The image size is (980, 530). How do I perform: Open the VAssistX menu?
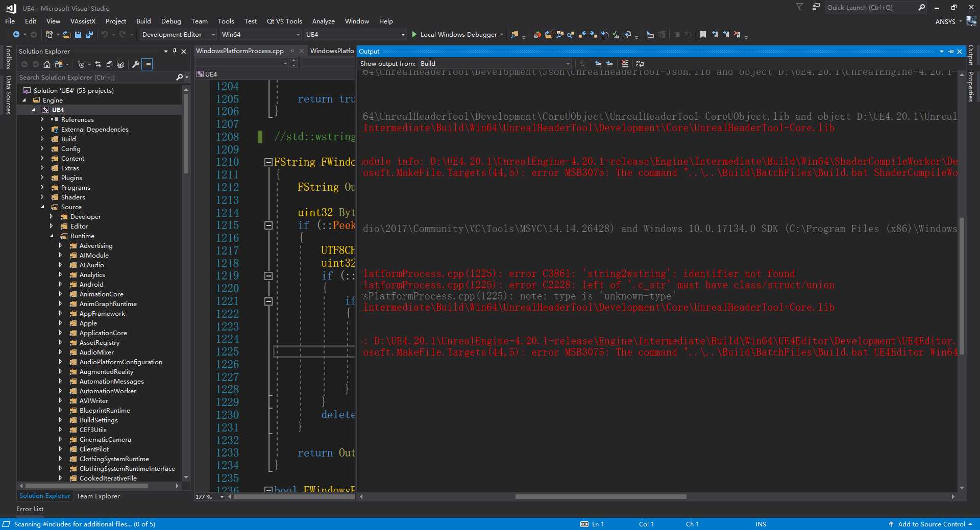tap(83, 21)
